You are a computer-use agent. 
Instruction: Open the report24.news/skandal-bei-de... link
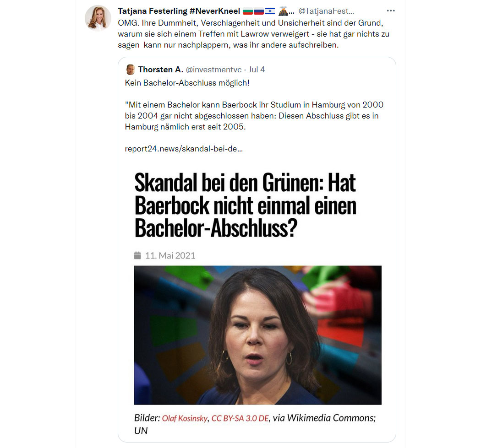point(184,149)
